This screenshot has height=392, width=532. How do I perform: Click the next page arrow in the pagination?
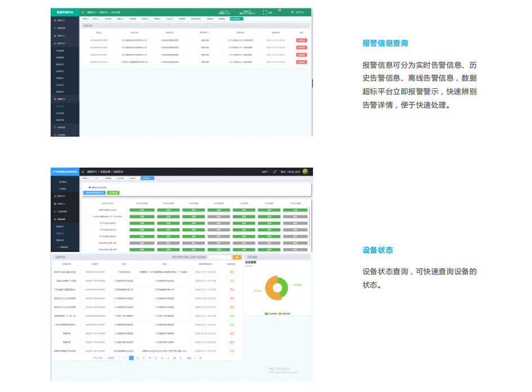click(181, 358)
